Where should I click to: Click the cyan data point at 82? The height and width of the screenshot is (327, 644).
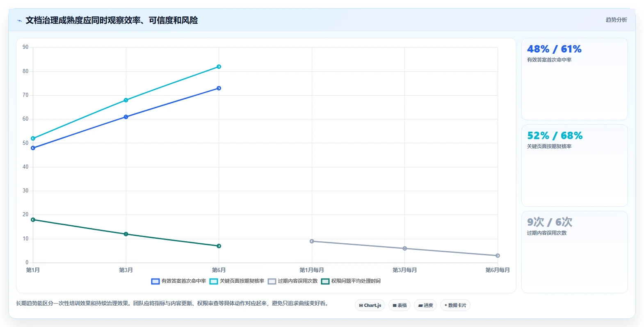(219, 66)
